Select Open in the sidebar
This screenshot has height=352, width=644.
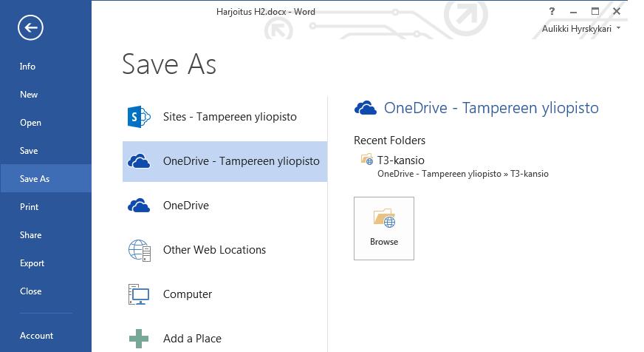(30, 123)
